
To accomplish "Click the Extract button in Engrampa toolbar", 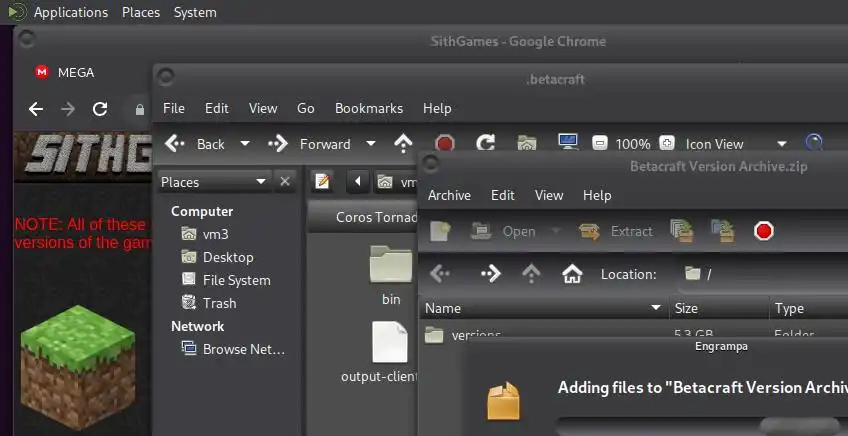I will click(615, 232).
